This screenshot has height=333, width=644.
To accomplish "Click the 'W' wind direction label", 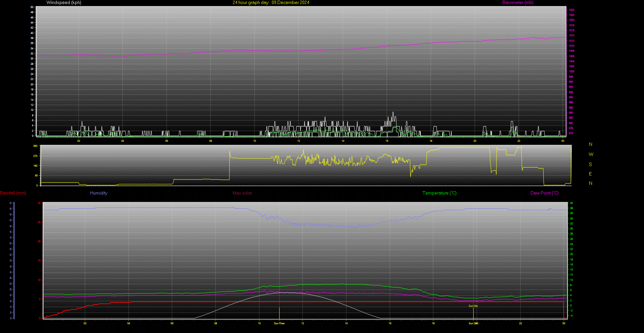I will coord(591,155).
